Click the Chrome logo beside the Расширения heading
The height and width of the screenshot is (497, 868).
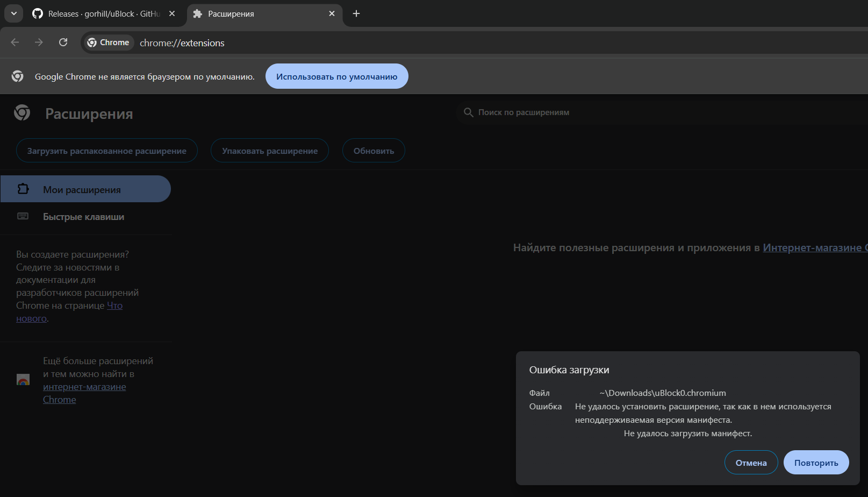[x=22, y=112]
